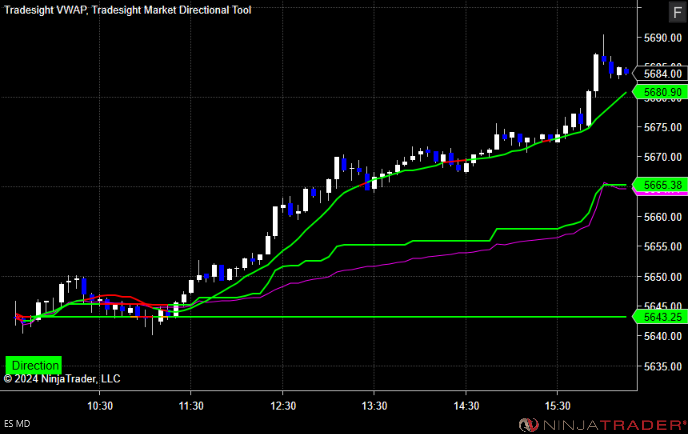Click the 11:30 time axis label
This screenshot has height=434, width=688.
[191, 406]
